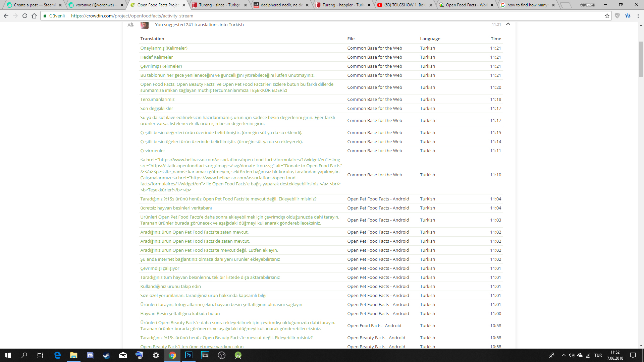
Task: Open the Çevirmenler translation link
Action: [153, 150]
